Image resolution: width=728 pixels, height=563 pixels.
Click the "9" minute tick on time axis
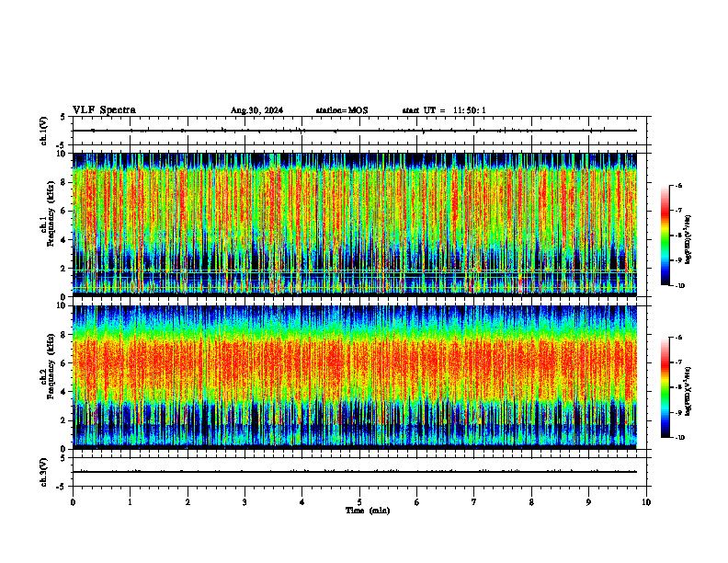click(x=588, y=502)
